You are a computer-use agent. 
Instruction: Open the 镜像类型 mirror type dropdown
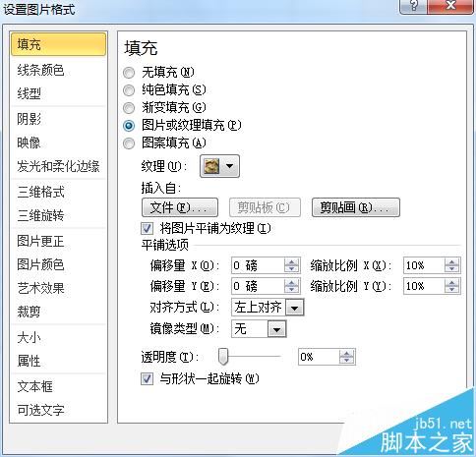276,329
